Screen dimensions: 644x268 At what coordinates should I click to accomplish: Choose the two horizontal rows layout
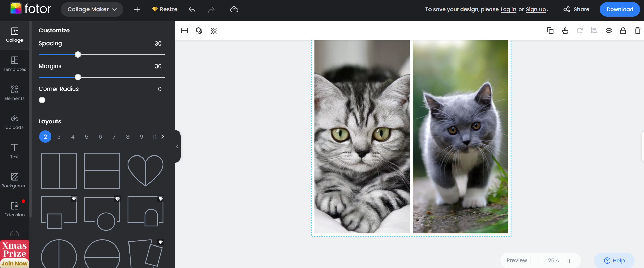point(102,171)
